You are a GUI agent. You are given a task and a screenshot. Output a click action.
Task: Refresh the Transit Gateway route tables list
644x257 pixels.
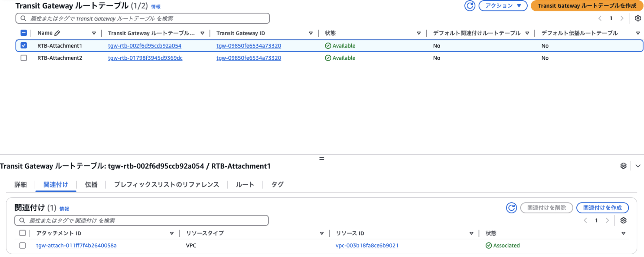[470, 6]
